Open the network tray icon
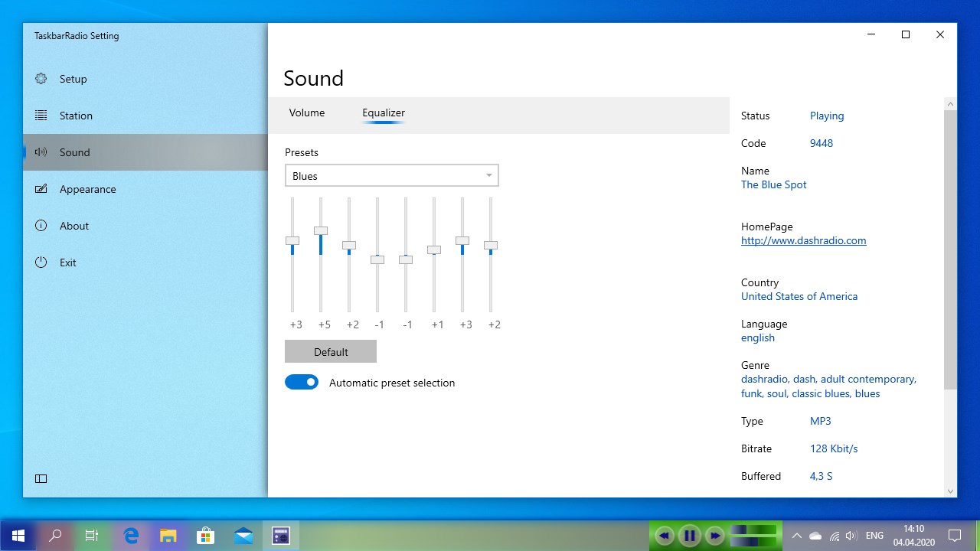Screen dimensions: 980x551 [x=835, y=536]
